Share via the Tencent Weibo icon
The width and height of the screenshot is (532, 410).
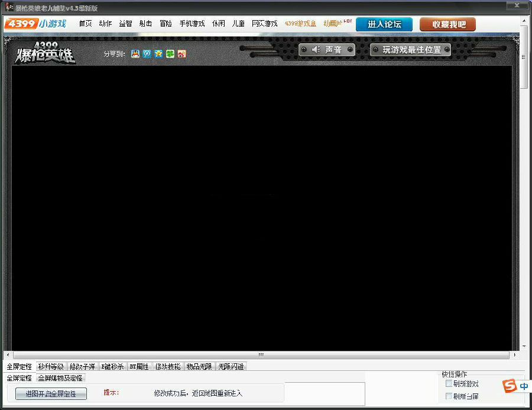pyautogui.click(x=147, y=54)
